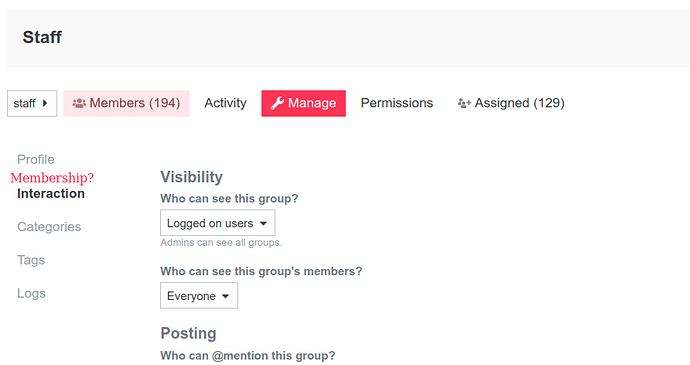This screenshot has width=690, height=365.
Task: Click the Posting heading text
Action: (188, 333)
